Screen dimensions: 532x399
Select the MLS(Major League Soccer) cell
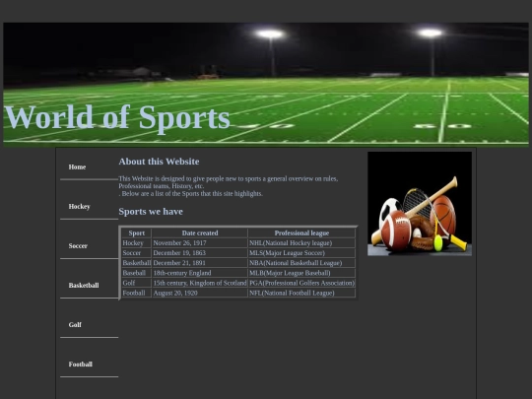301,253
